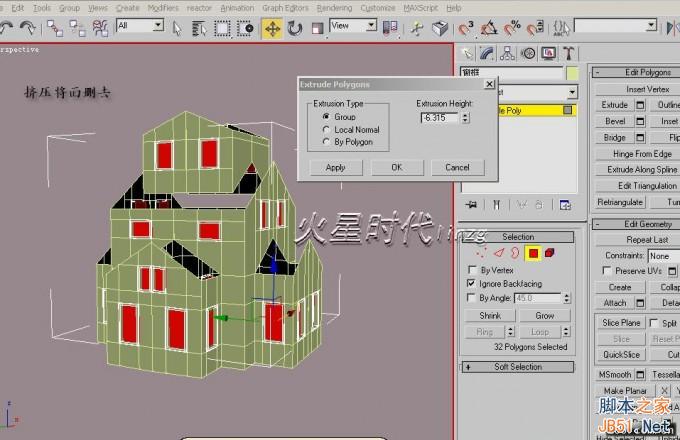Click the Pin Stack icon
680x440 pixels.
[x=471, y=205]
